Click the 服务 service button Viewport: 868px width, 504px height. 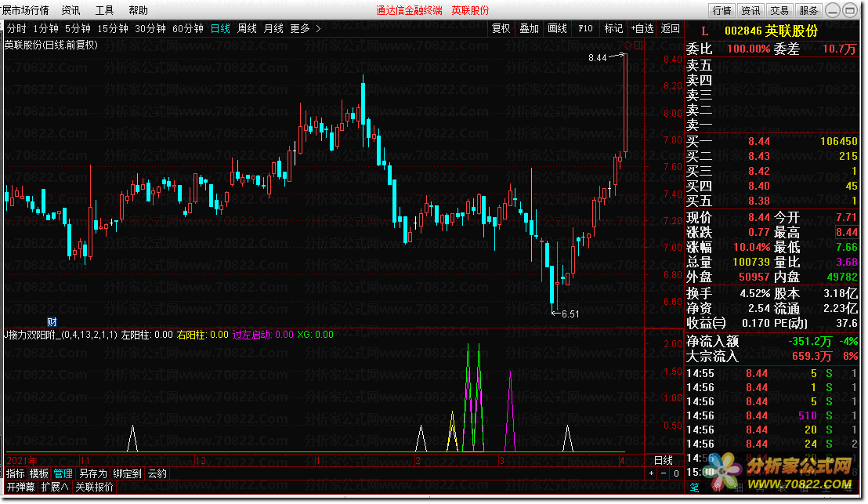coord(808,10)
